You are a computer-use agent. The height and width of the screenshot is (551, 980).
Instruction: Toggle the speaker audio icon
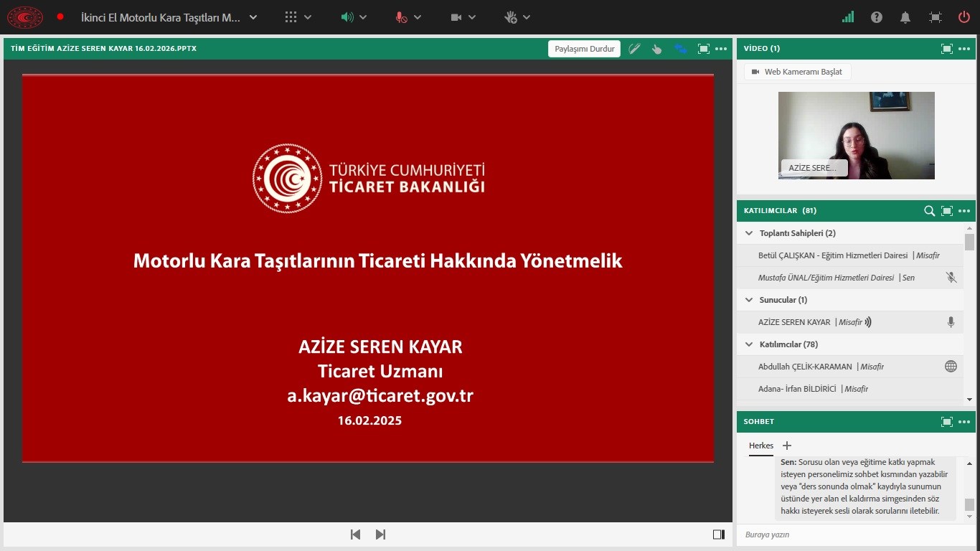pos(347,17)
